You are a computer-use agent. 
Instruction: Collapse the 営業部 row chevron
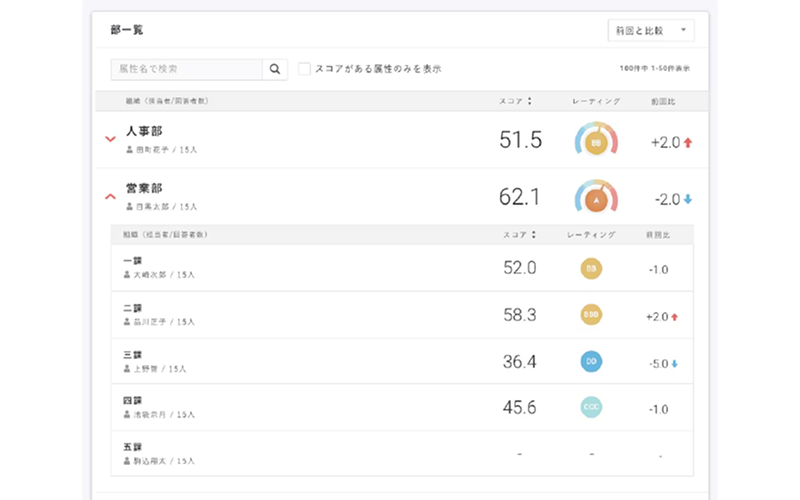point(110,196)
